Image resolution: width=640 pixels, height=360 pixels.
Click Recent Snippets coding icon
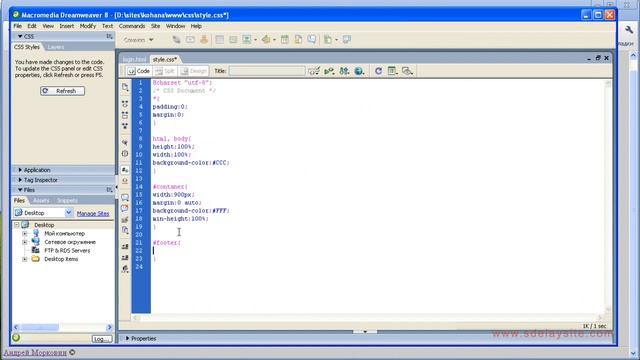125,230
